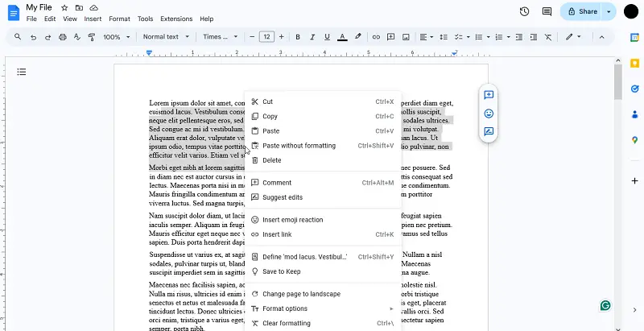Open the numbered list options arrow
The image size is (644, 331).
pyautogui.click(x=509, y=37)
